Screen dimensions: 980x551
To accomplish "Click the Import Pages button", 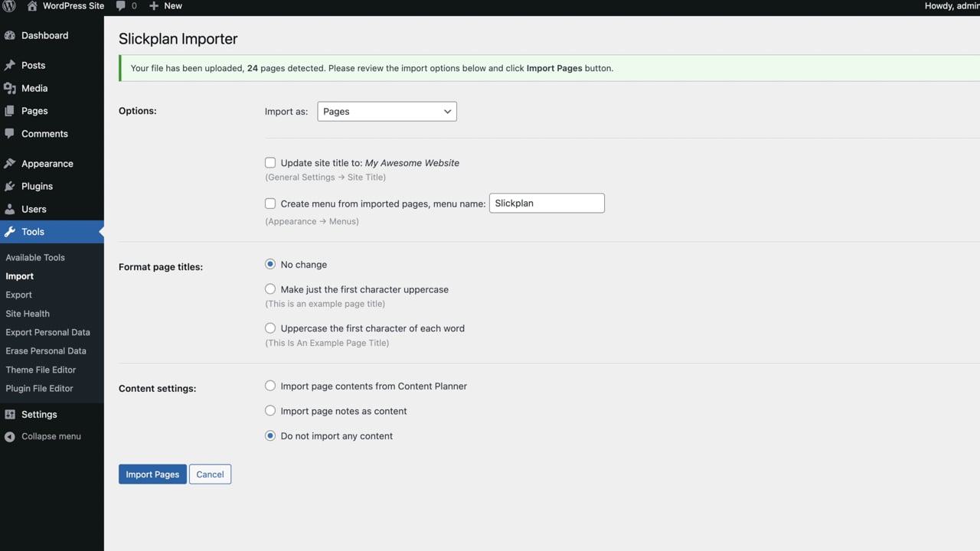I will tap(152, 474).
